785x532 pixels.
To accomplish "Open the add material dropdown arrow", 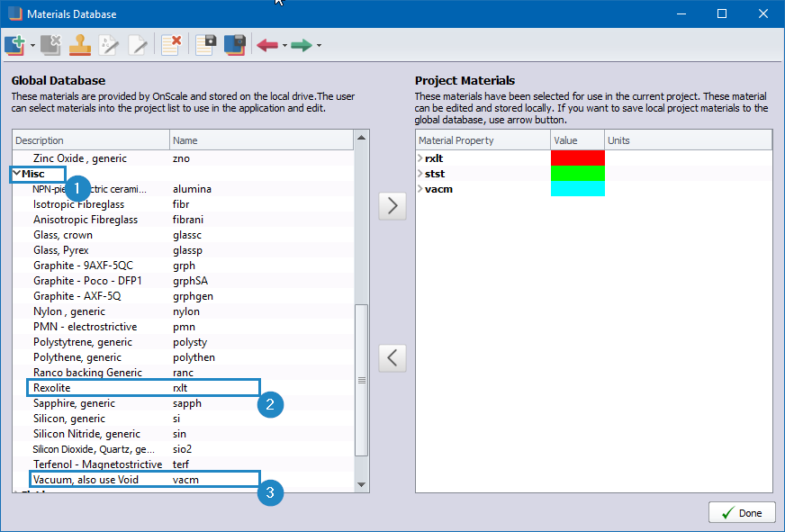I will [x=32, y=46].
